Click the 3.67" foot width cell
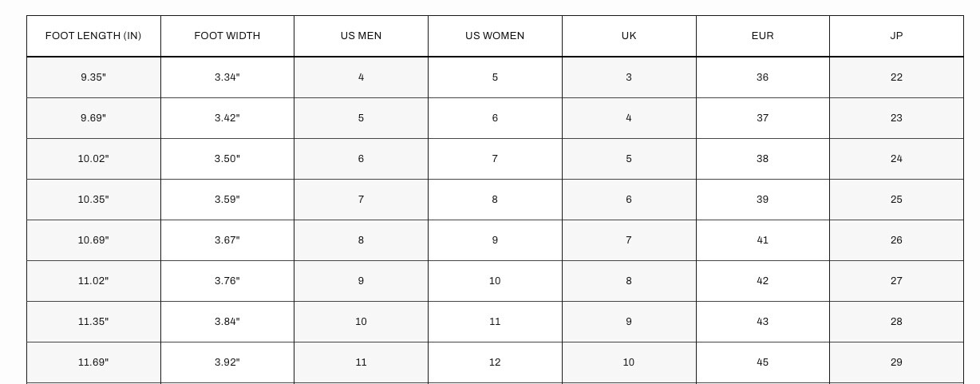Screen dimensions: 980x384 [227, 240]
